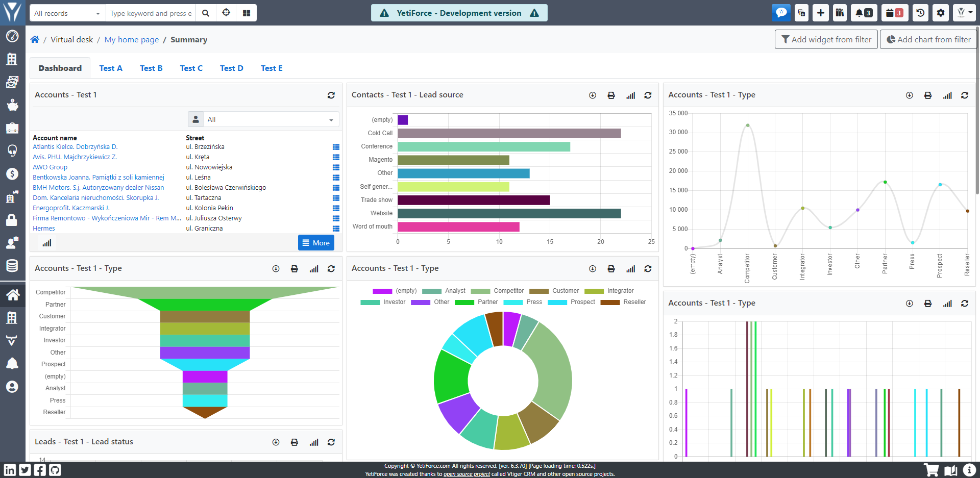Viewport: 980px width, 478px height.
Task: Click the quick create plus icon
Action: click(x=820, y=13)
